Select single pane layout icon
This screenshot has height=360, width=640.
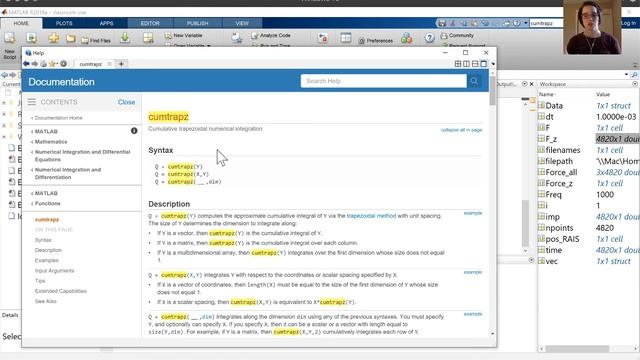pyautogui.click(x=483, y=64)
